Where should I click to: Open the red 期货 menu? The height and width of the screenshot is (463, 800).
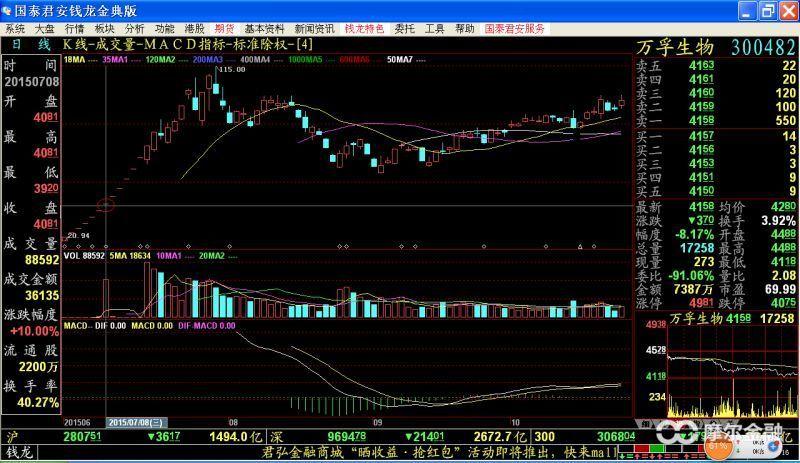(224, 29)
